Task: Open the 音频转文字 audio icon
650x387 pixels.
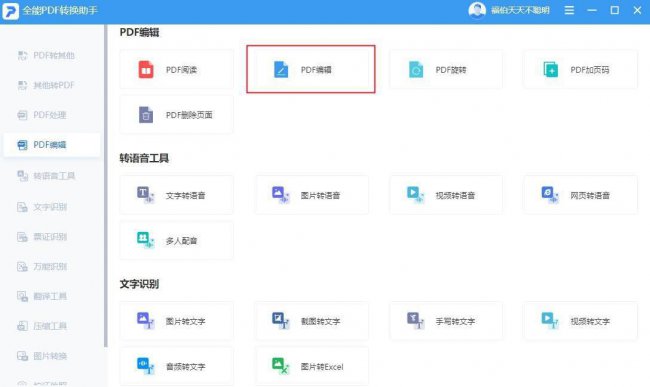Action: [x=146, y=366]
